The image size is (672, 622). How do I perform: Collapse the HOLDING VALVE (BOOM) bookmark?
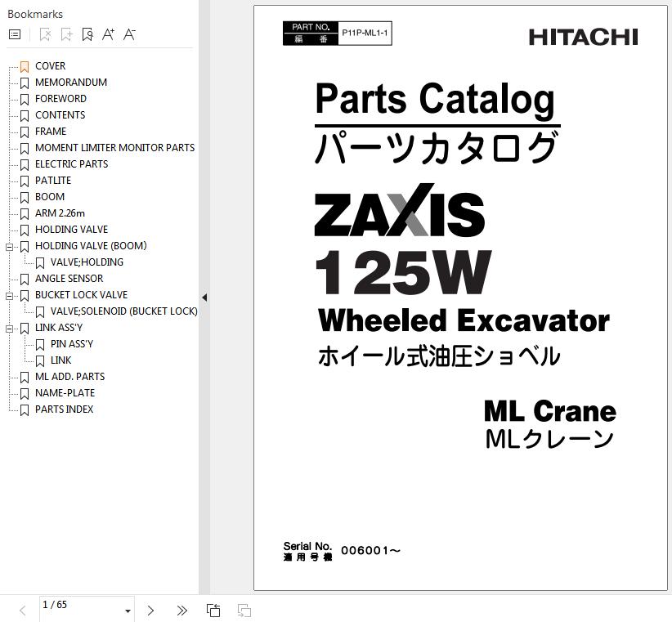coord(9,247)
